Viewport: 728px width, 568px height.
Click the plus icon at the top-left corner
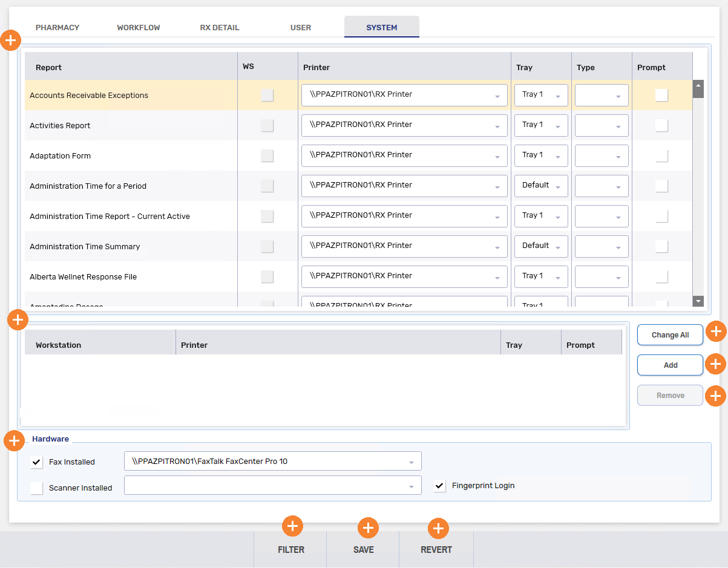tap(11, 40)
